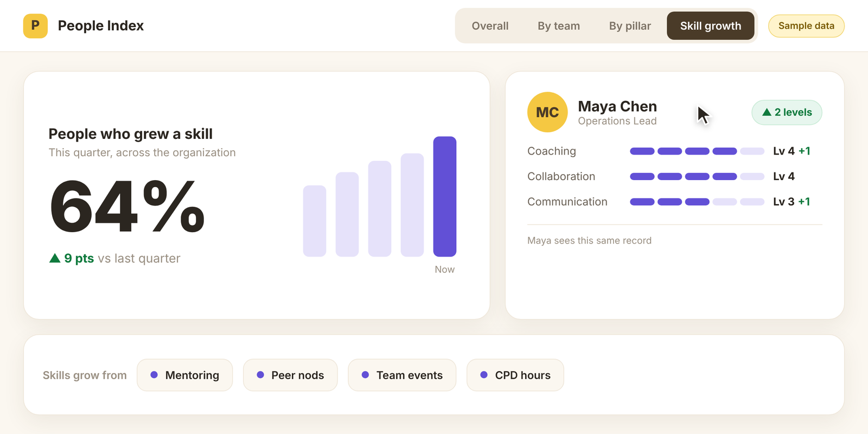Click the purple dot in the Peer nods chip
Screen dimensions: 868x434
pyautogui.click(x=260, y=375)
